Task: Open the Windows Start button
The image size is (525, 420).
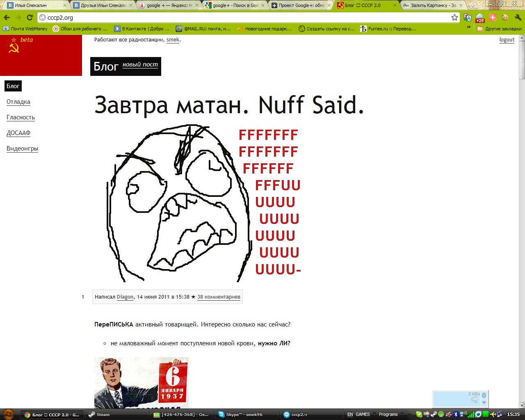Action: (8, 414)
